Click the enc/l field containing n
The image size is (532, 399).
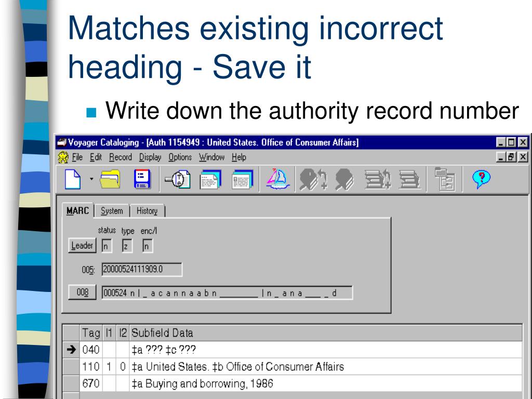[x=148, y=246]
